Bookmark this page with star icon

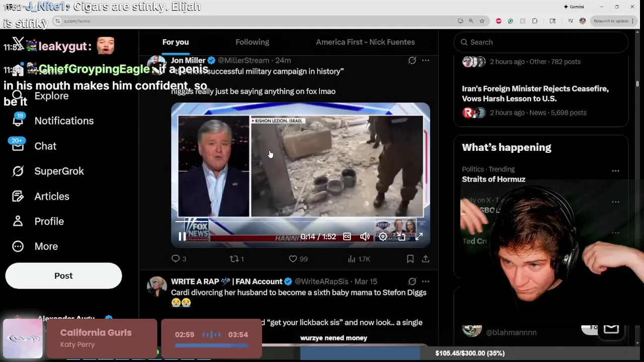482,21
